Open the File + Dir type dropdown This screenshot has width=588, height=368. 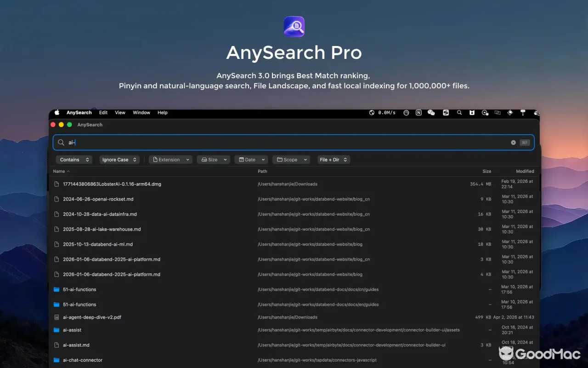coord(334,160)
